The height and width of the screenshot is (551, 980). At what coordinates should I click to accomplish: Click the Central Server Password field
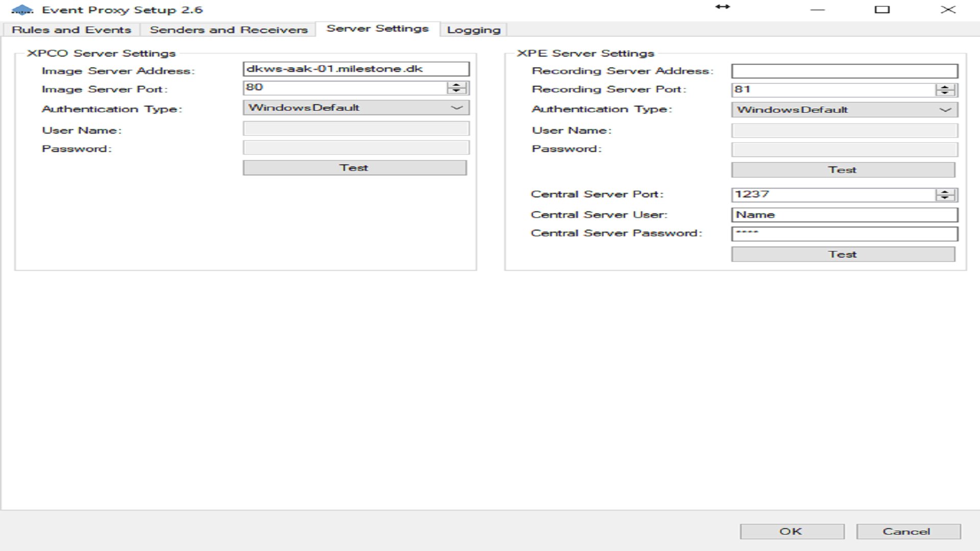pos(845,234)
